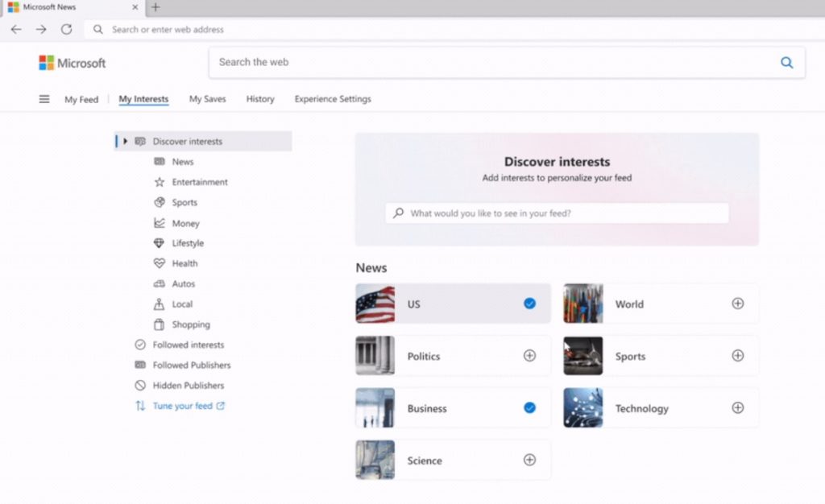Screen dimensions: 825x504
Task: Switch to the My Saves tab
Action: pyautogui.click(x=207, y=99)
